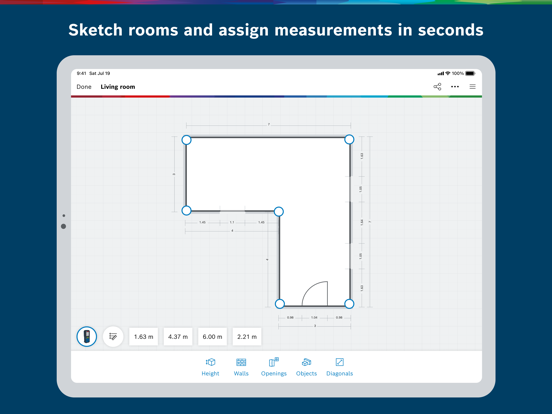552x414 pixels.
Task: Select the 1.1 opening dimension label
Action: [x=232, y=222]
